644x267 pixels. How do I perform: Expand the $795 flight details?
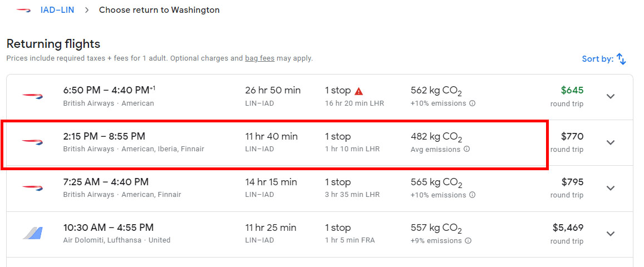click(x=611, y=188)
